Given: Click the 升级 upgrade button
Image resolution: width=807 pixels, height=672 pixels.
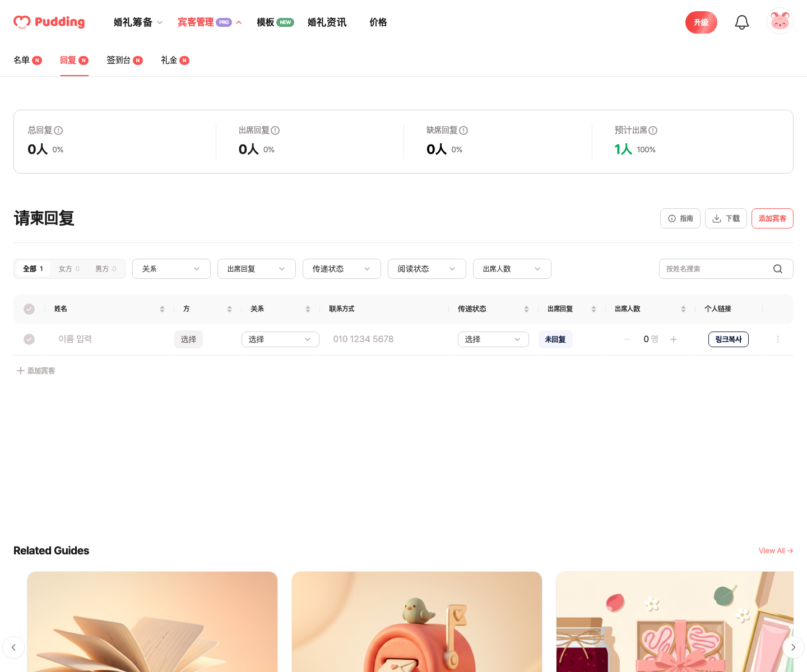Looking at the screenshot, I should tap(701, 22).
